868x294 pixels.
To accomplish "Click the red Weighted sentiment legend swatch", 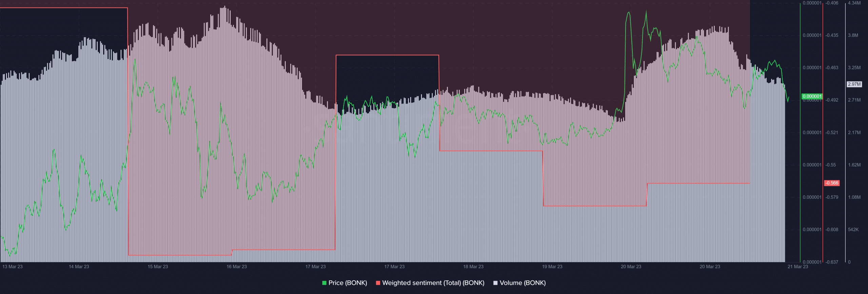I will tap(378, 283).
